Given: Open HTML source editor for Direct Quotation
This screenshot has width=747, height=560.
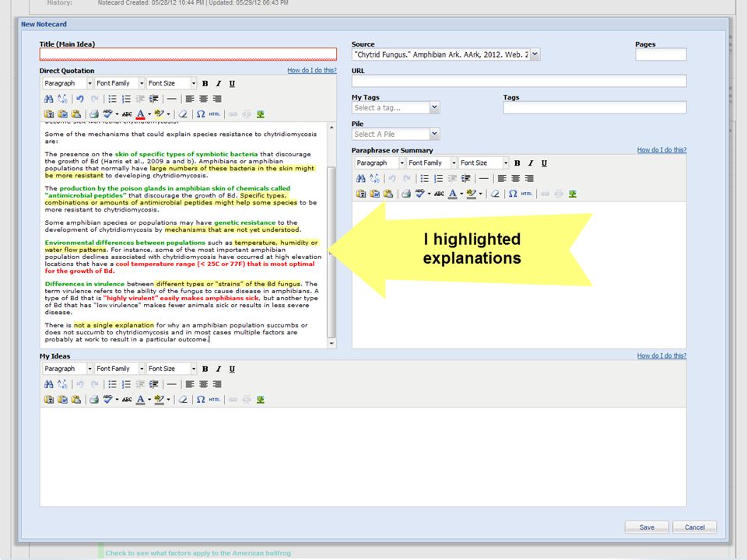Looking at the screenshot, I should click(x=215, y=114).
